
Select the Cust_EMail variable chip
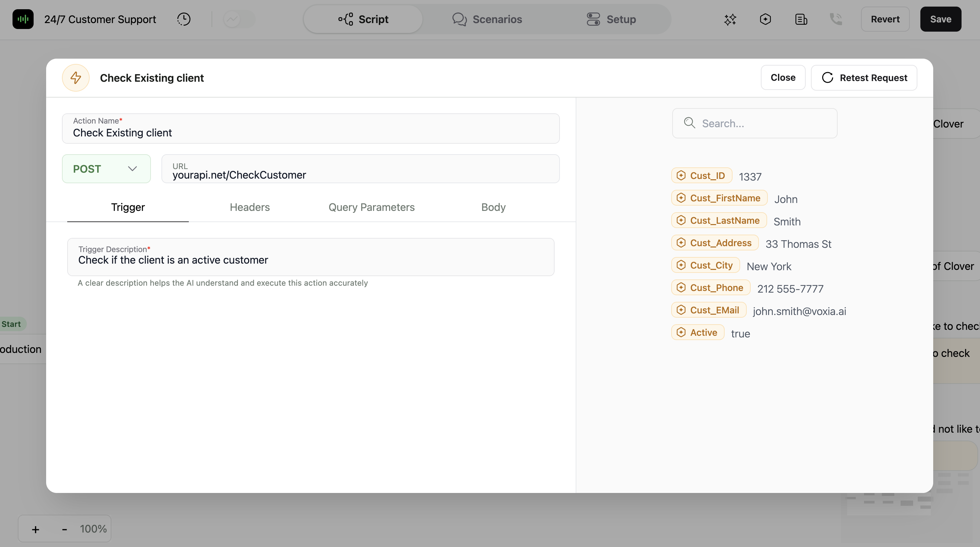[x=709, y=310]
